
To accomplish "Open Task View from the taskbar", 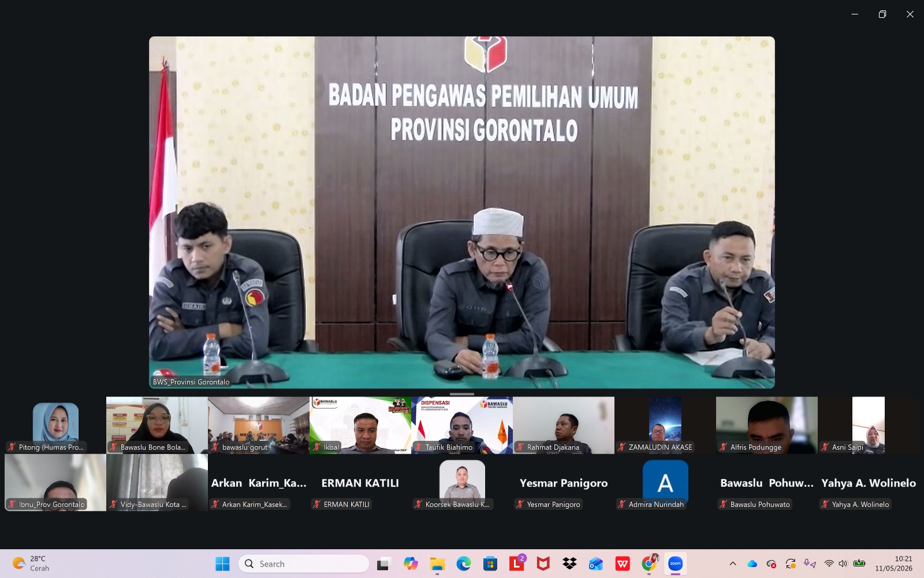I will [x=383, y=564].
